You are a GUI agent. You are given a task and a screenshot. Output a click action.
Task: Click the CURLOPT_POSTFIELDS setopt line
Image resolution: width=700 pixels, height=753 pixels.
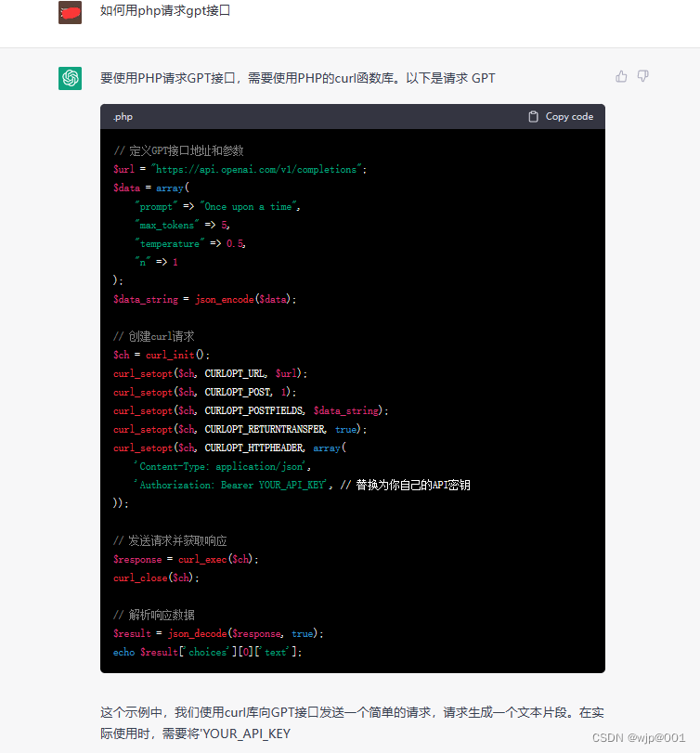tap(251, 410)
